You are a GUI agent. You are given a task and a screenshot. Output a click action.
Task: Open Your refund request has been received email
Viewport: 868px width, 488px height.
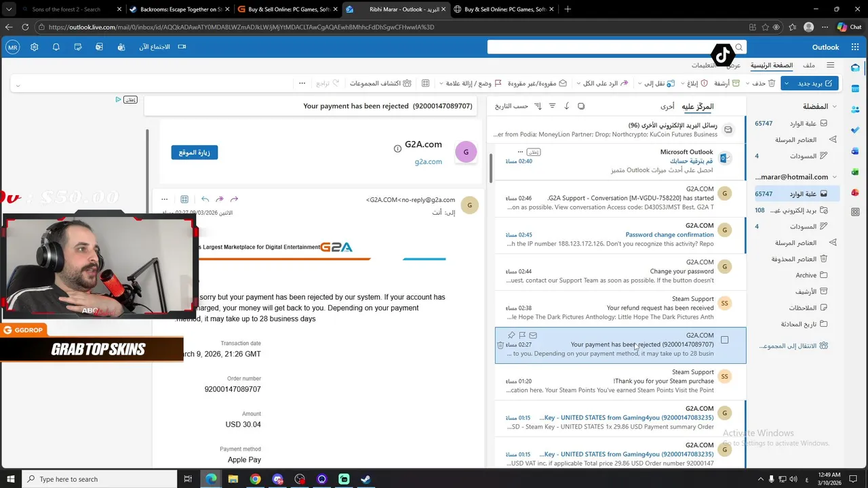pyautogui.click(x=620, y=308)
